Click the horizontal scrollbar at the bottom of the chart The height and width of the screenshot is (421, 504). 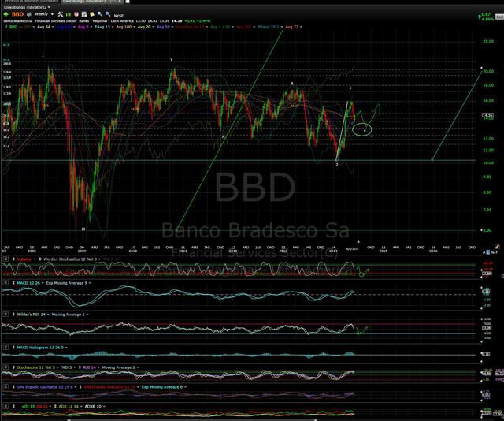192,419
